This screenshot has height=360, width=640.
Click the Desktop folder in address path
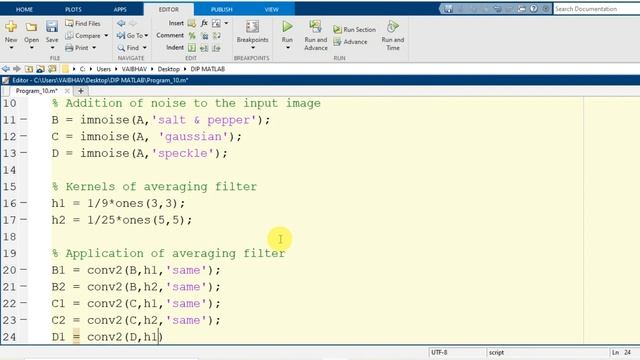point(169,69)
